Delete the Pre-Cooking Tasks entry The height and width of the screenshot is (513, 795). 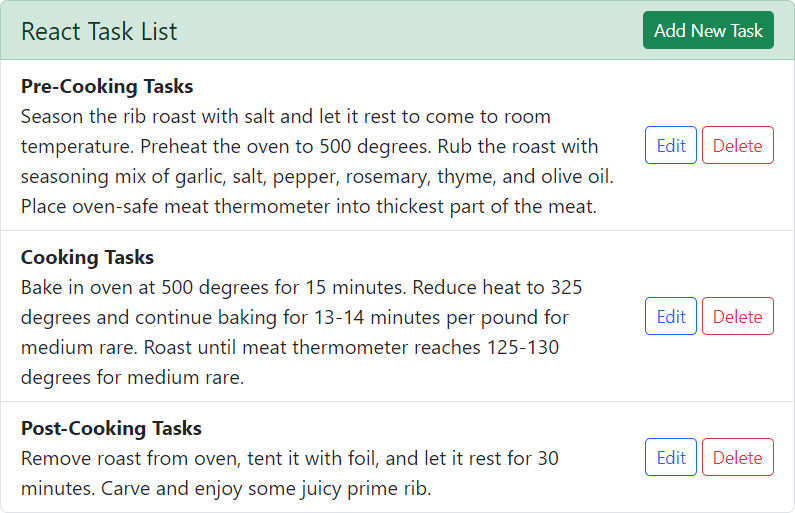point(738,146)
